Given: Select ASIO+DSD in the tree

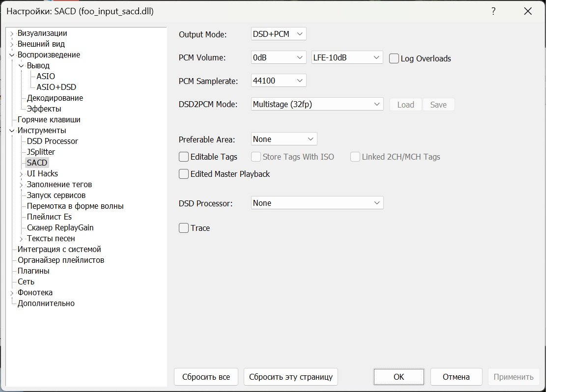Looking at the screenshot, I should click(57, 87).
